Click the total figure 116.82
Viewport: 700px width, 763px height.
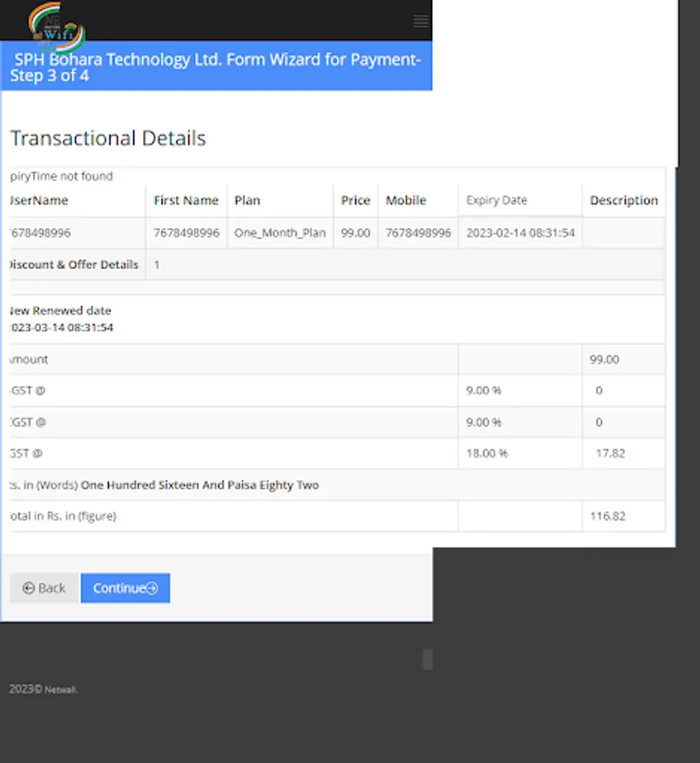coord(608,516)
